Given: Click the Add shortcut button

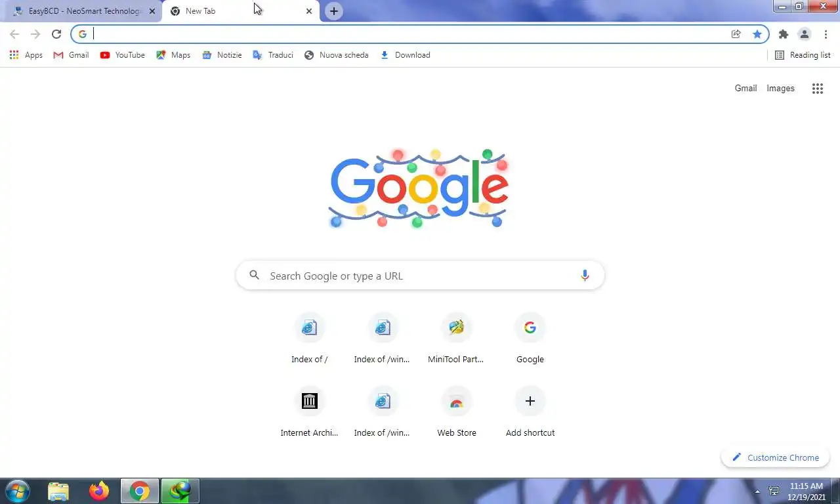Looking at the screenshot, I should tap(530, 412).
